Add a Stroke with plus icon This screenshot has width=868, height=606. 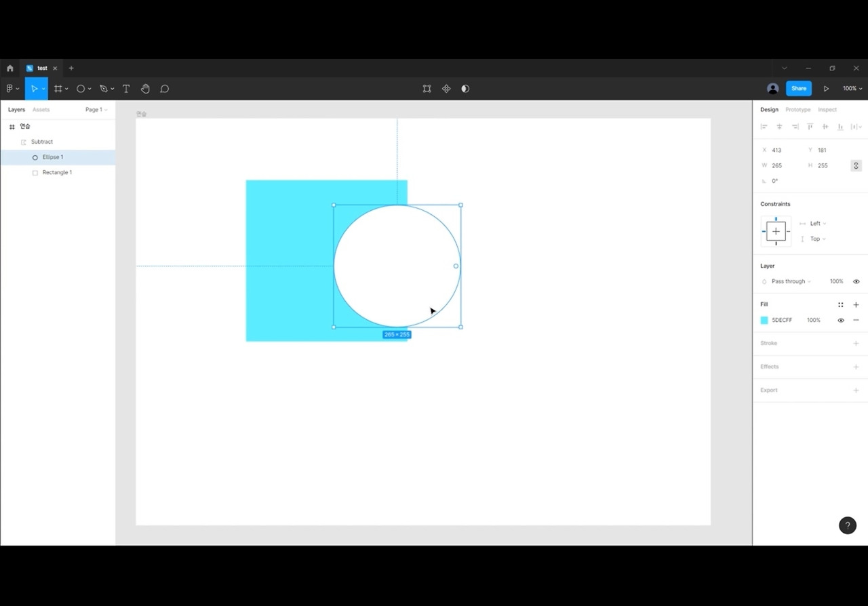click(856, 344)
